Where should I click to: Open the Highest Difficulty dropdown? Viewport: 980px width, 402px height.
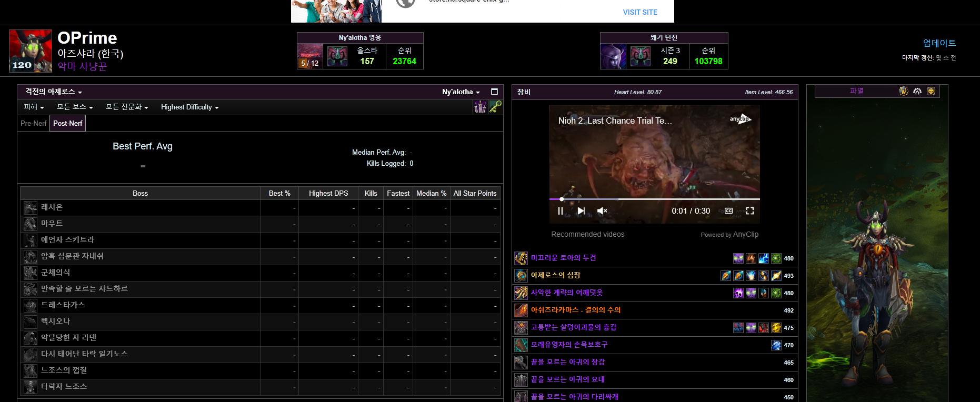pos(189,107)
